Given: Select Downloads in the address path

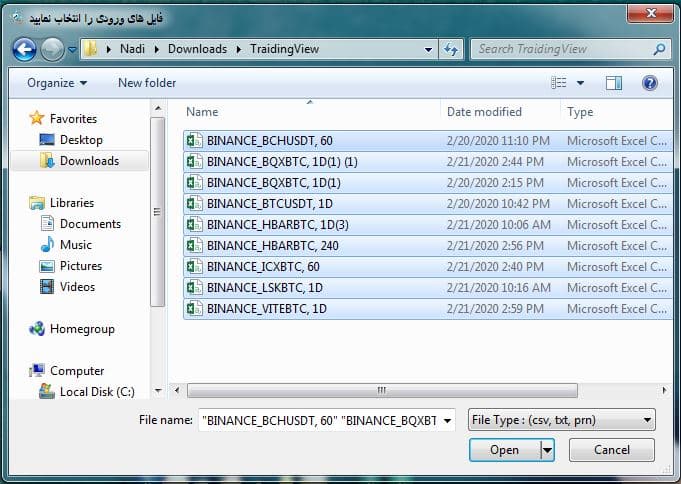Looking at the screenshot, I should point(197,49).
